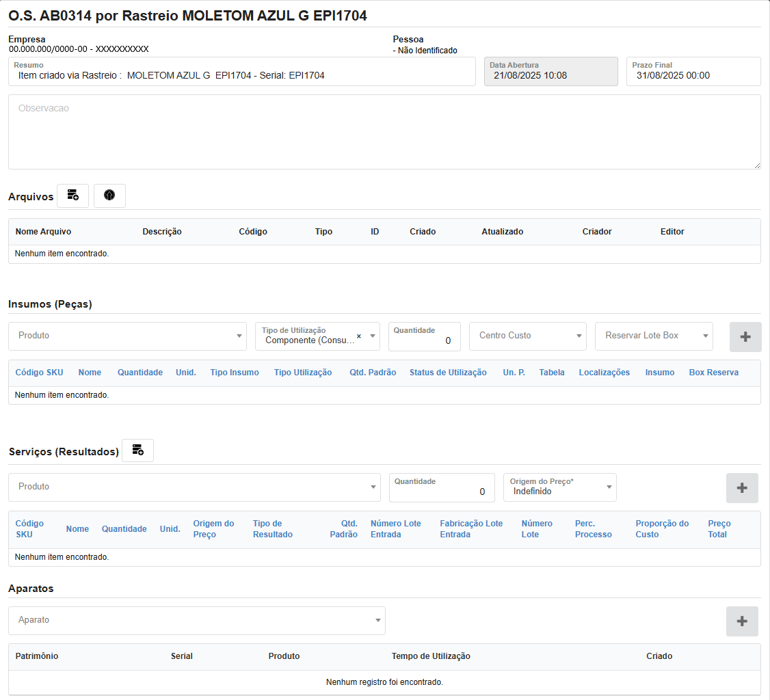Edit the Prazo Final date field
Viewport: 770px width, 700px height.
pos(693,75)
